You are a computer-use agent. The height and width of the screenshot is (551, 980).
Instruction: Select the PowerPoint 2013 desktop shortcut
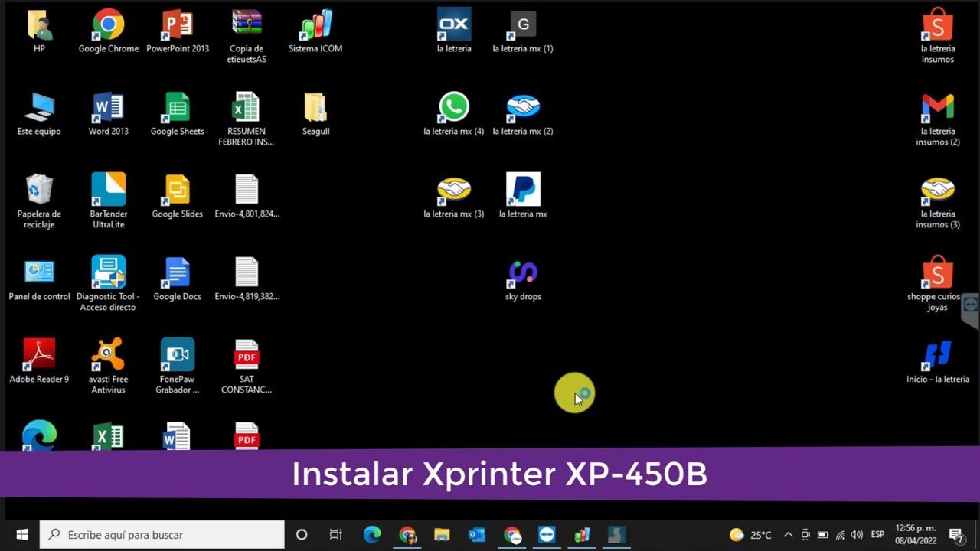tap(178, 31)
